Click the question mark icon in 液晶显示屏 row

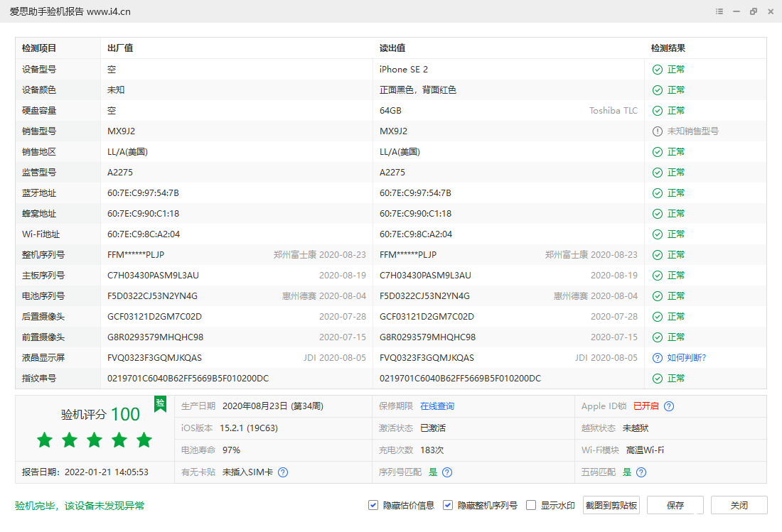tap(658, 358)
